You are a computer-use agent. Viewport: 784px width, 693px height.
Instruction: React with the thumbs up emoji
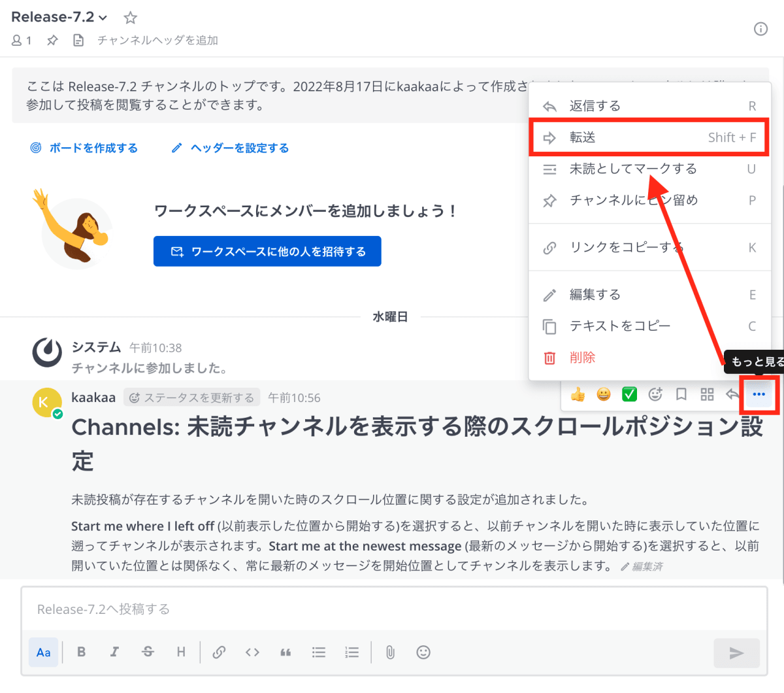pos(578,394)
